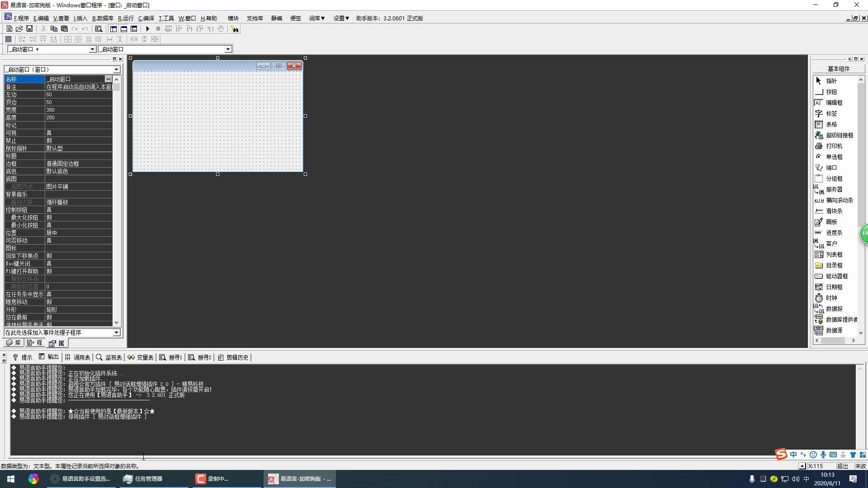Open the right _启动窗口 combo box arrow
The image size is (868, 488).
(x=228, y=49)
